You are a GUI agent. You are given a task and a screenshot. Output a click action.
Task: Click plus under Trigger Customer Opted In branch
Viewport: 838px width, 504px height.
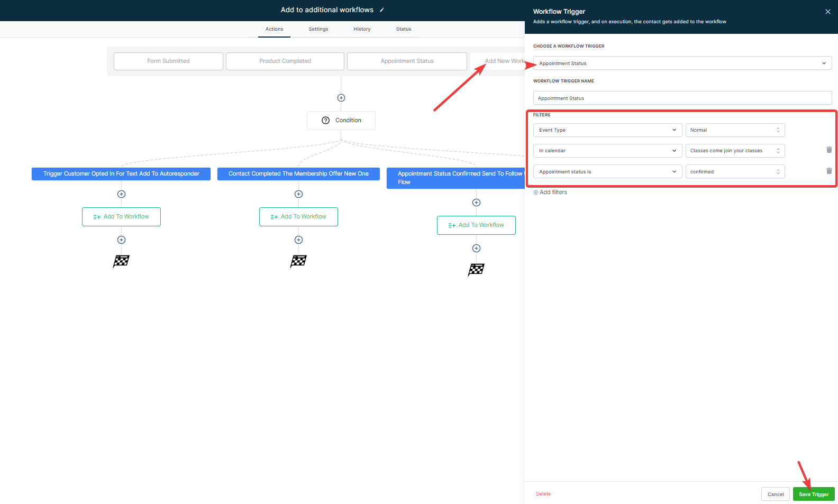click(121, 194)
